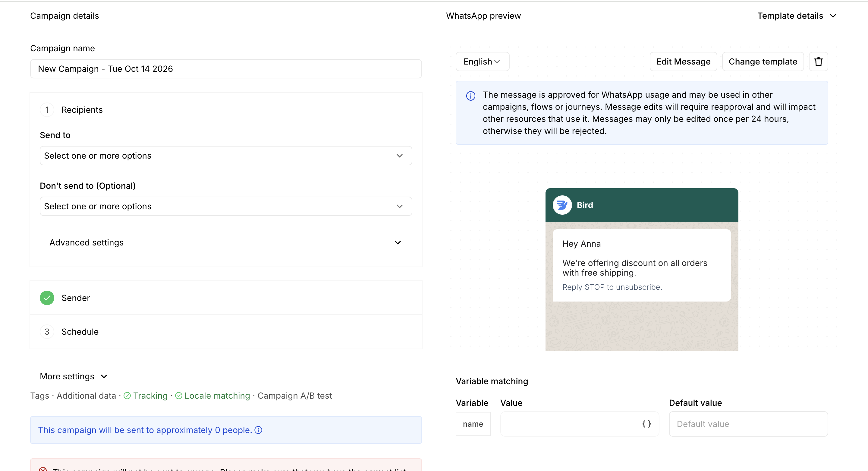868x471 pixels.
Task: Click the Bird logo avatar in preview
Action: [562, 205]
